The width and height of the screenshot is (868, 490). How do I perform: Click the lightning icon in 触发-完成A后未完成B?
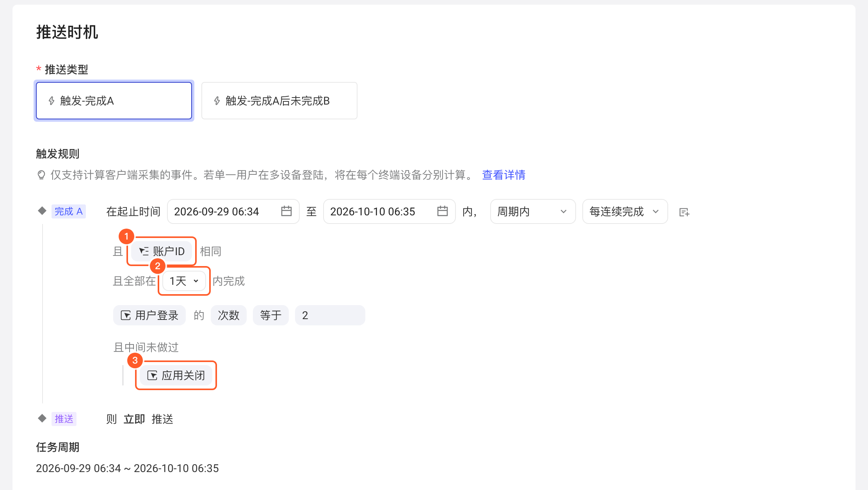pyautogui.click(x=217, y=101)
